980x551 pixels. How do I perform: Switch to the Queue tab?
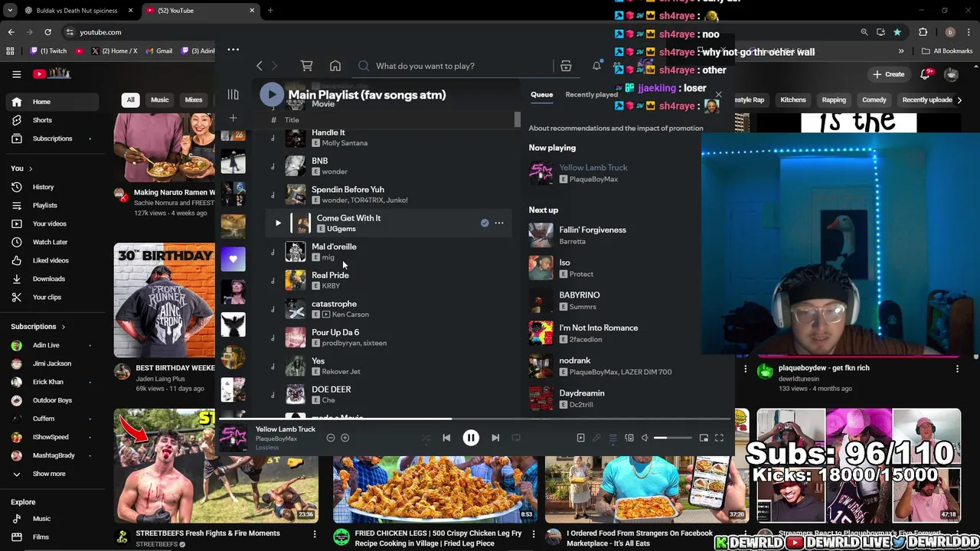click(541, 95)
